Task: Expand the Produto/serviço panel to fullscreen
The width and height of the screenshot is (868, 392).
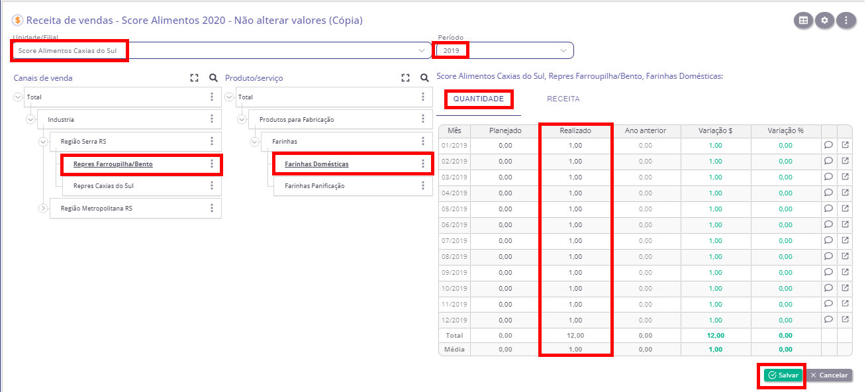Action: [x=405, y=78]
